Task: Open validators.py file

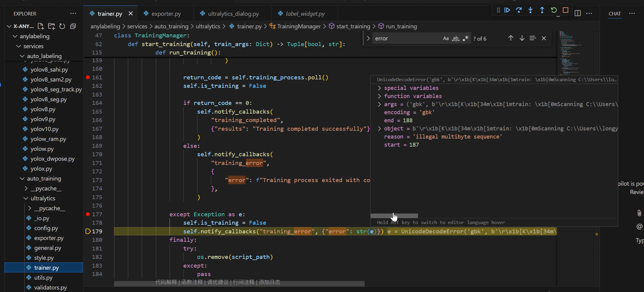Action: (x=51, y=288)
